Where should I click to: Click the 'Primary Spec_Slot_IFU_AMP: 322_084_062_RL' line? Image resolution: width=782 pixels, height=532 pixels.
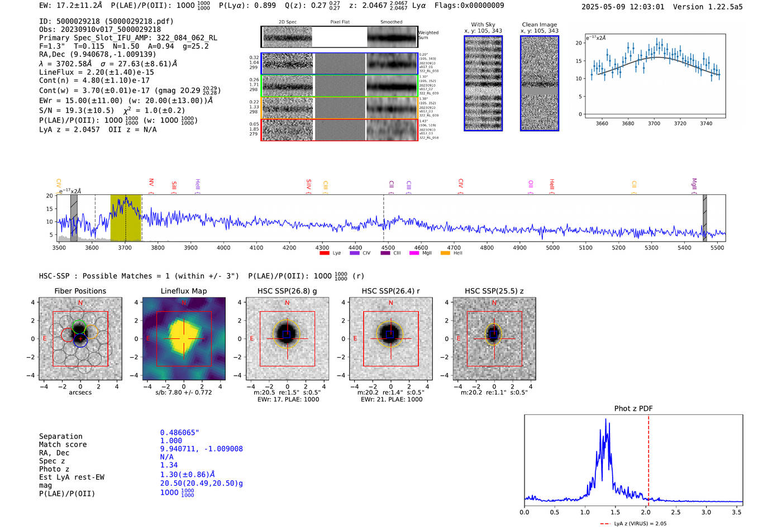(x=128, y=38)
